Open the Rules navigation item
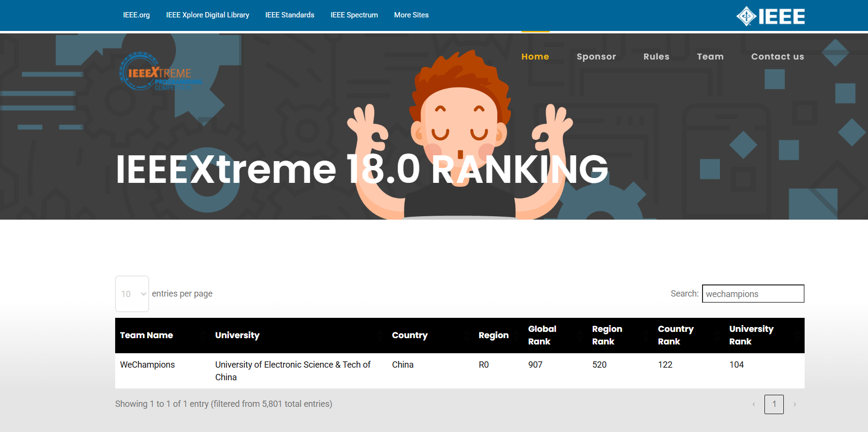Viewport: 868px width, 432px height. point(656,57)
